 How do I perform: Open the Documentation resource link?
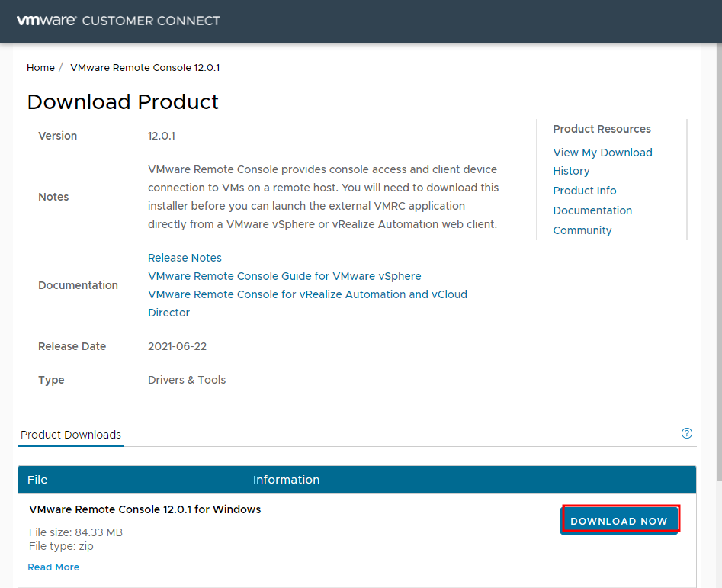coord(592,210)
